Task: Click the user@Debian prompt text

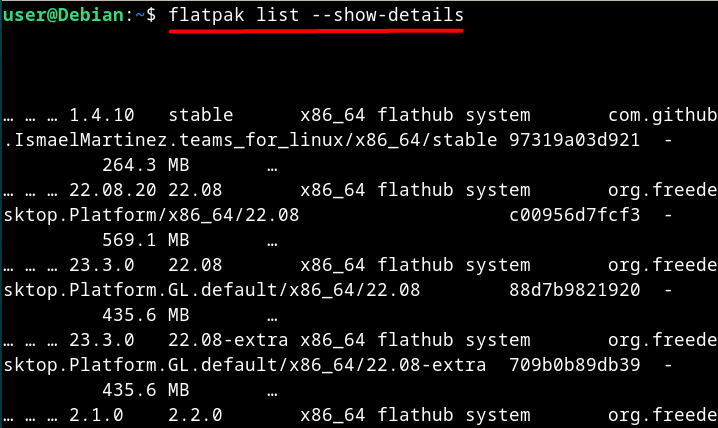Action: pyautogui.click(x=64, y=15)
